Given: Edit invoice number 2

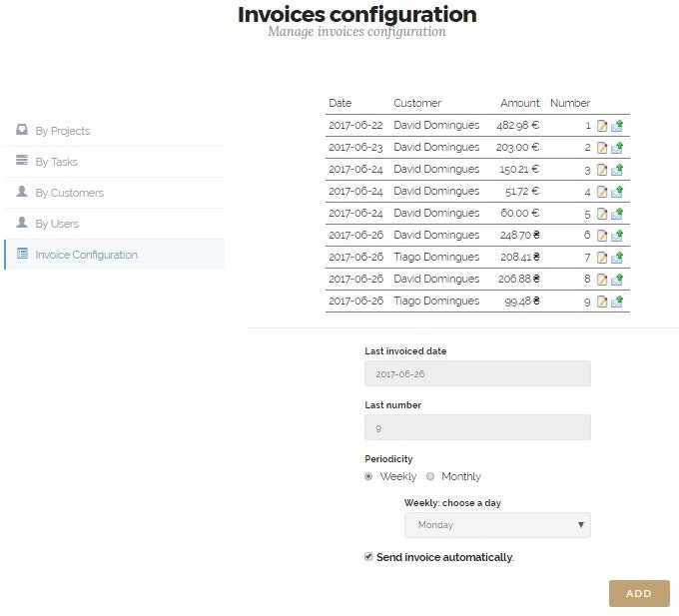Looking at the screenshot, I should (x=602, y=148).
